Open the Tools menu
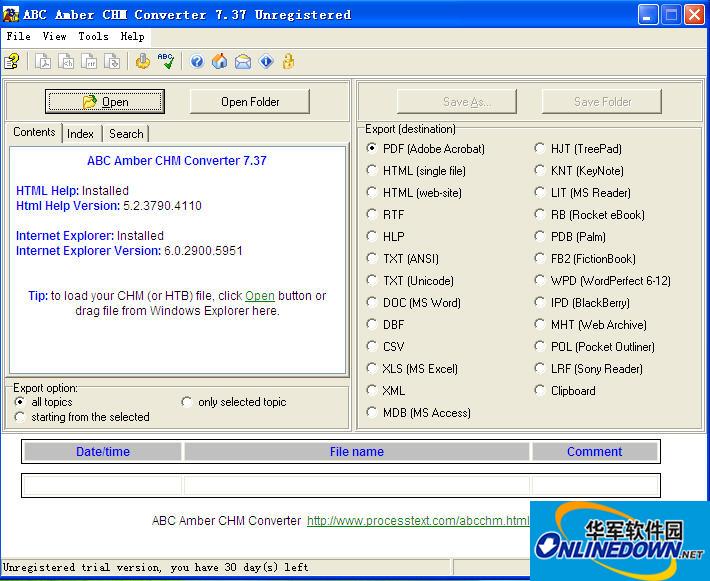The height and width of the screenshot is (581, 710). tap(93, 36)
